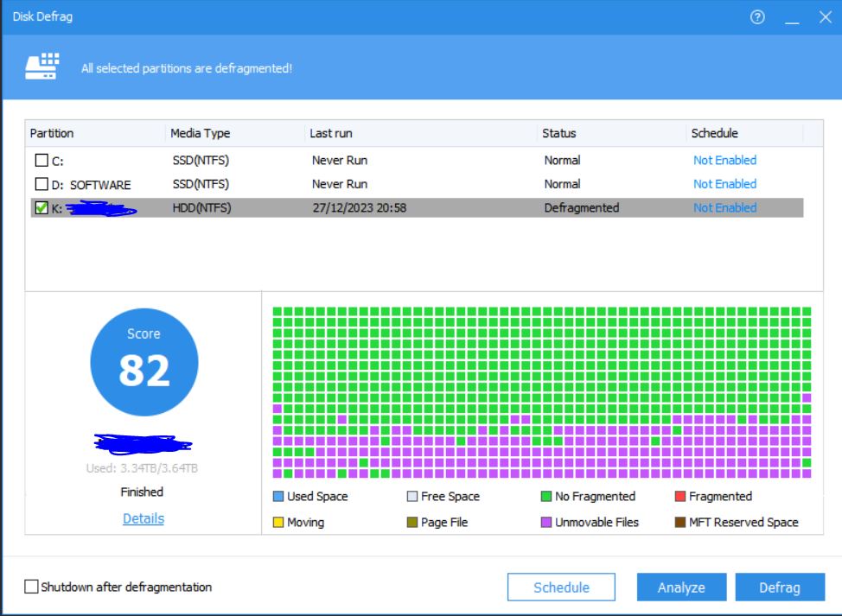
Task: Open the help question mark icon
Action: coord(757,17)
